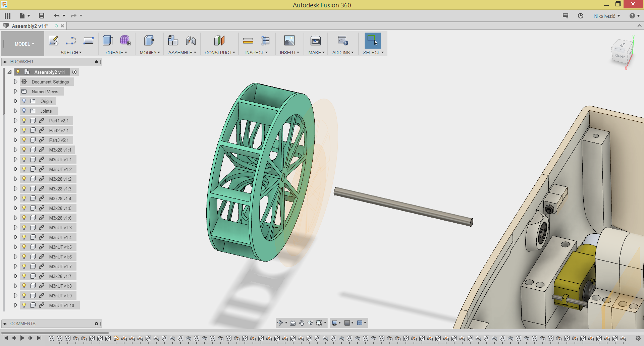The height and width of the screenshot is (346, 644).
Task: Click the New Component assemble icon
Action: 173,41
